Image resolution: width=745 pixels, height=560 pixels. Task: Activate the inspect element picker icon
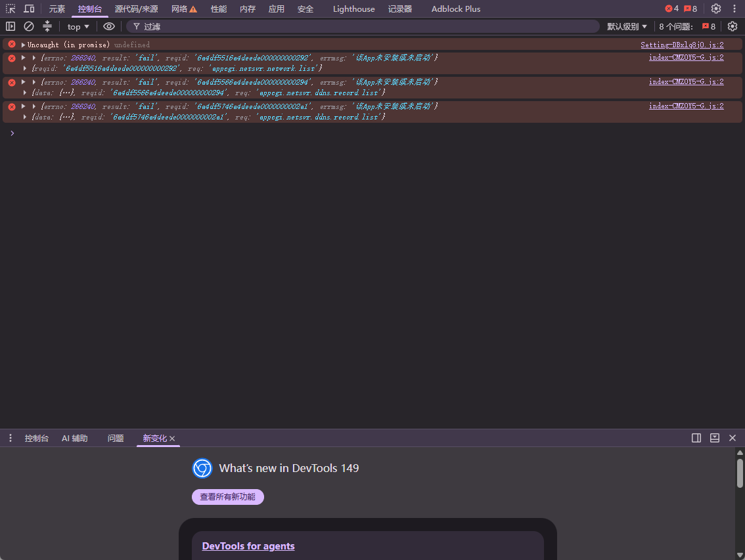(x=11, y=9)
